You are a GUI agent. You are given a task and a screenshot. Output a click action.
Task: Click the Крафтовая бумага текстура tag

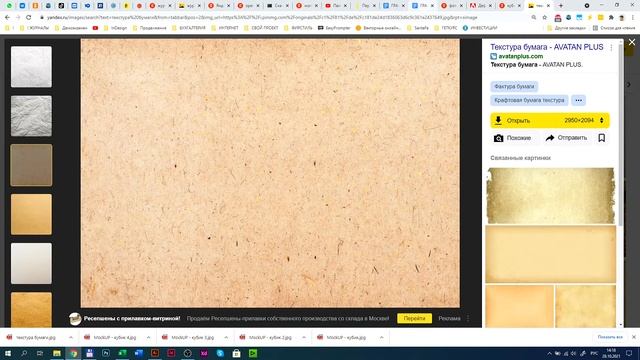pyautogui.click(x=529, y=100)
